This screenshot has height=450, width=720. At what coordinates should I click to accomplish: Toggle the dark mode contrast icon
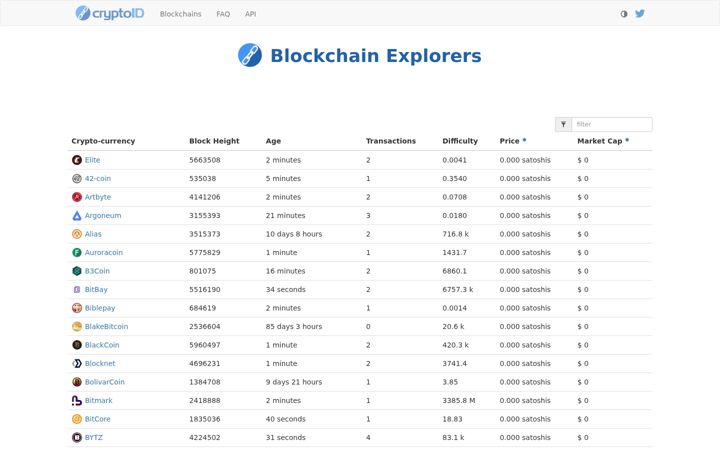[624, 14]
